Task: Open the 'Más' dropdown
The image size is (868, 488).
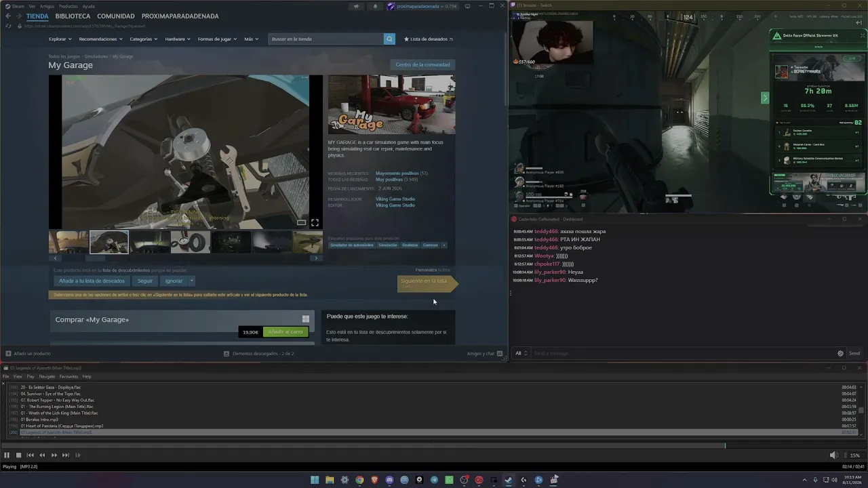Action: click(x=251, y=39)
